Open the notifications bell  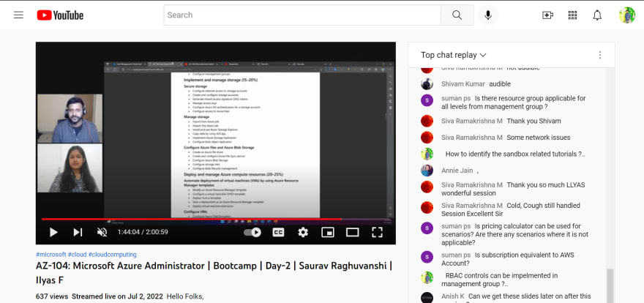point(597,15)
